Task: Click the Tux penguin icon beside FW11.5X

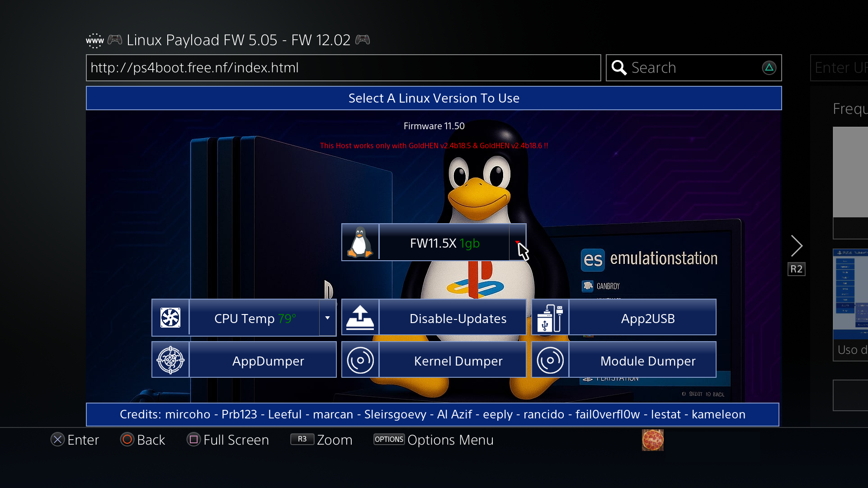Action: (360, 242)
